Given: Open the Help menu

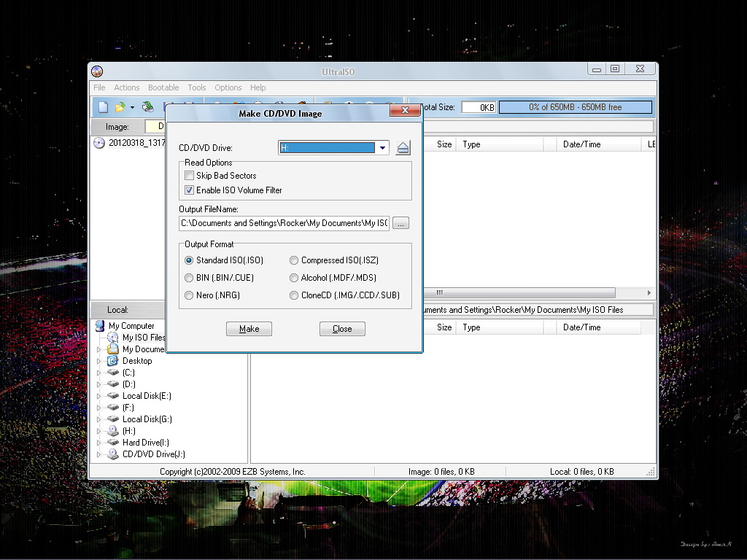Looking at the screenshot, I should 258,87.
